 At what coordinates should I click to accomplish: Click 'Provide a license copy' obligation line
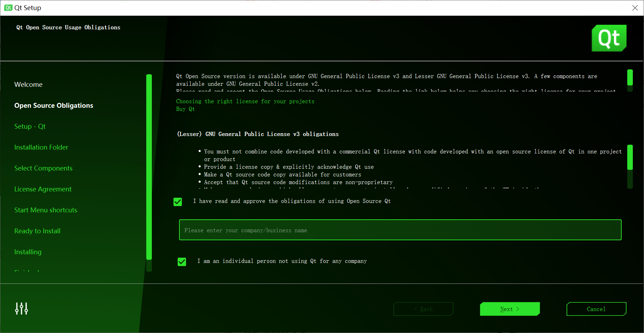pyautogui.click(x=289, y=167)
